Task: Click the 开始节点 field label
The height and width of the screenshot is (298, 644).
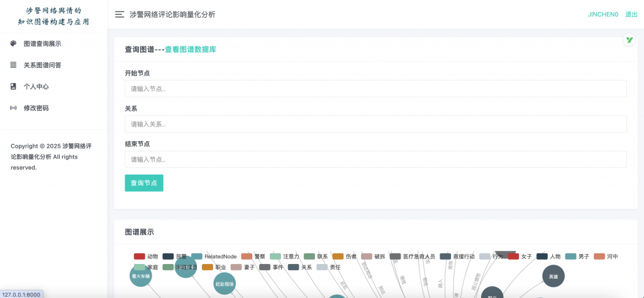Action: click(137, 73)
